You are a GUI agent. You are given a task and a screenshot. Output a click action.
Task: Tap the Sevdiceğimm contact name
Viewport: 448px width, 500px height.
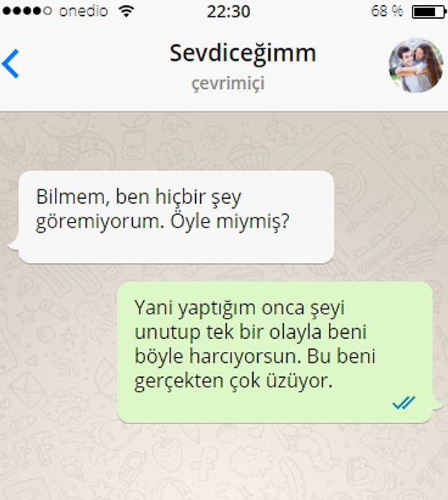click(243, 53)
